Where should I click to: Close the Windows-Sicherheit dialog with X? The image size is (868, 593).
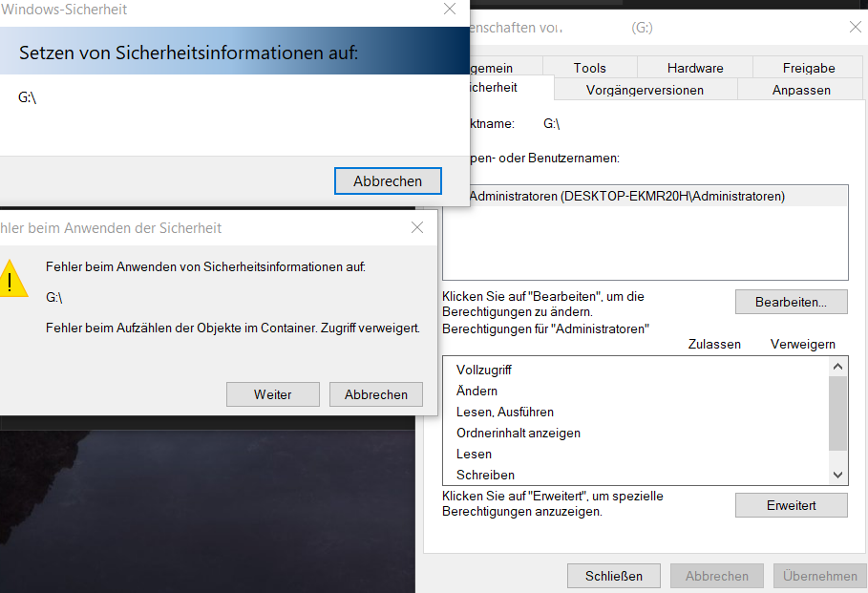tap(450, 9)
